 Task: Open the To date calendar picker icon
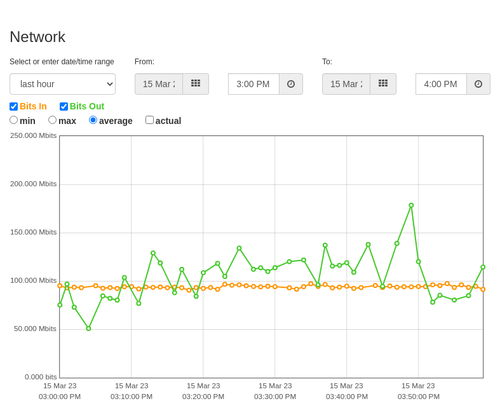(383, 84)
